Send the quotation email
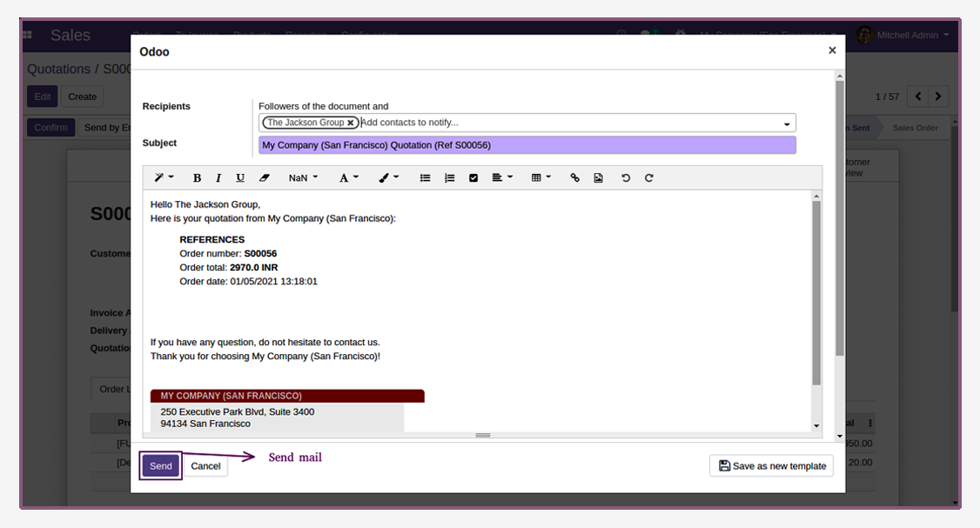The width and height of the screenshot is (980, 528). (x=161, y=466)
